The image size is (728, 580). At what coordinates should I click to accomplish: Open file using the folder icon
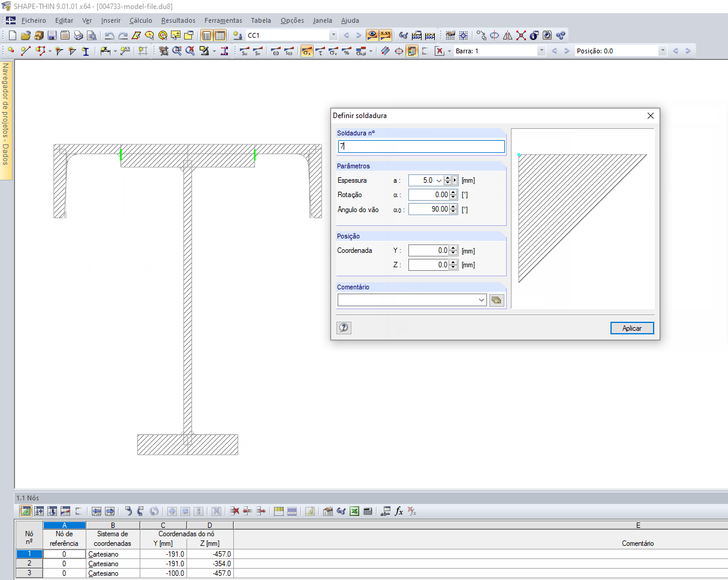(x=26, y=35)
